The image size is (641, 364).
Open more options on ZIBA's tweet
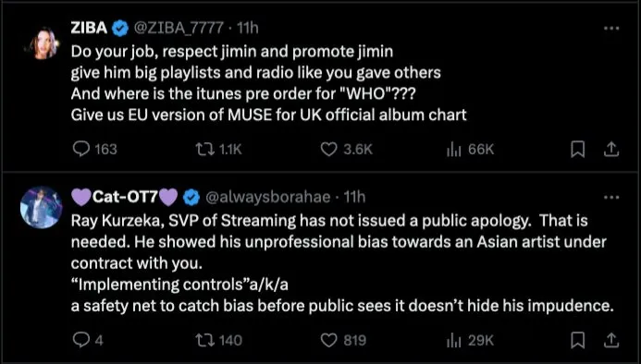(x=611, y=29)
